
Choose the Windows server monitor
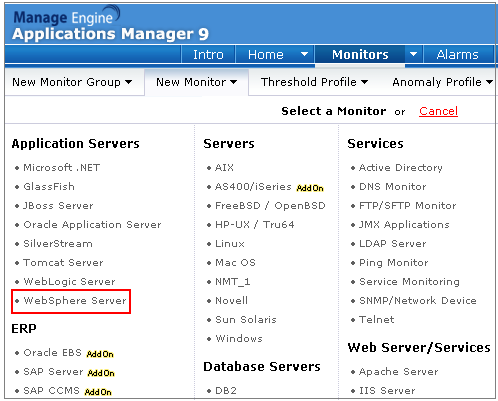point(239,339)
